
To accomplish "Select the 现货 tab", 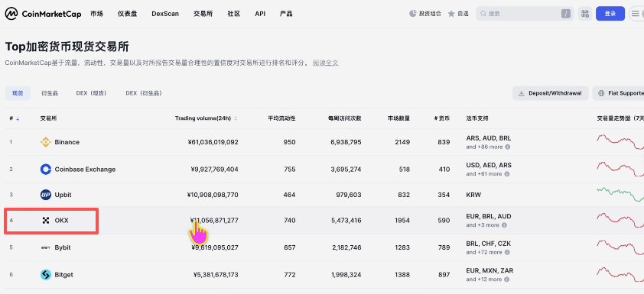I will click(18, 93).
